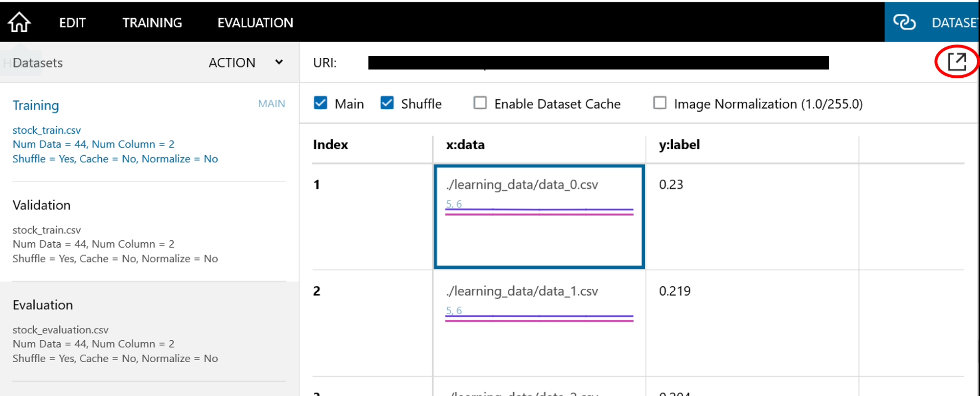Expand the ACTION dropdown chevron

click(x=279, y=62)
